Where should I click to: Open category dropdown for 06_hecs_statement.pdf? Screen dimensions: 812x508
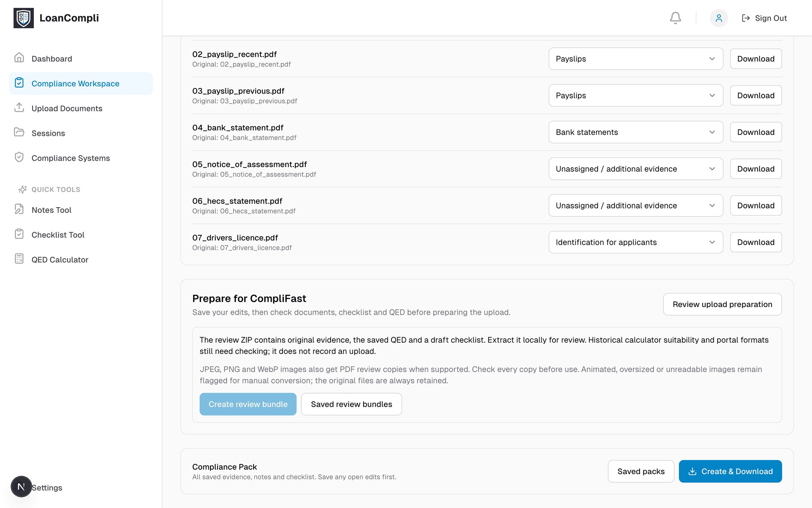[x=636, y=206]
